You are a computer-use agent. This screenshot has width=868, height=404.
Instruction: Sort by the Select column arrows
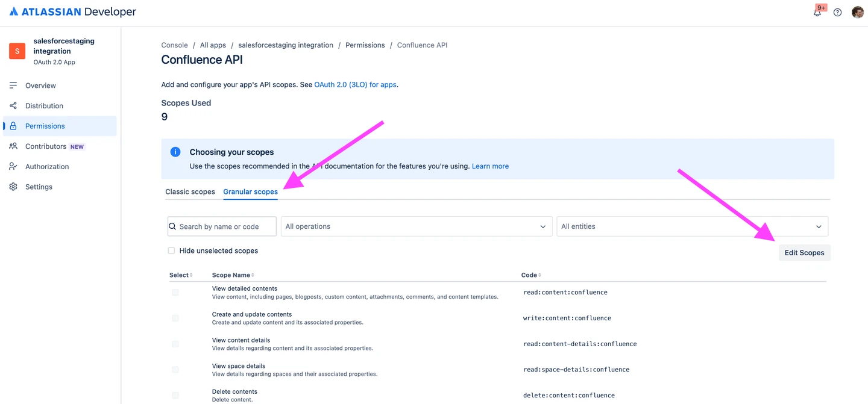click(x=191, y=275)
